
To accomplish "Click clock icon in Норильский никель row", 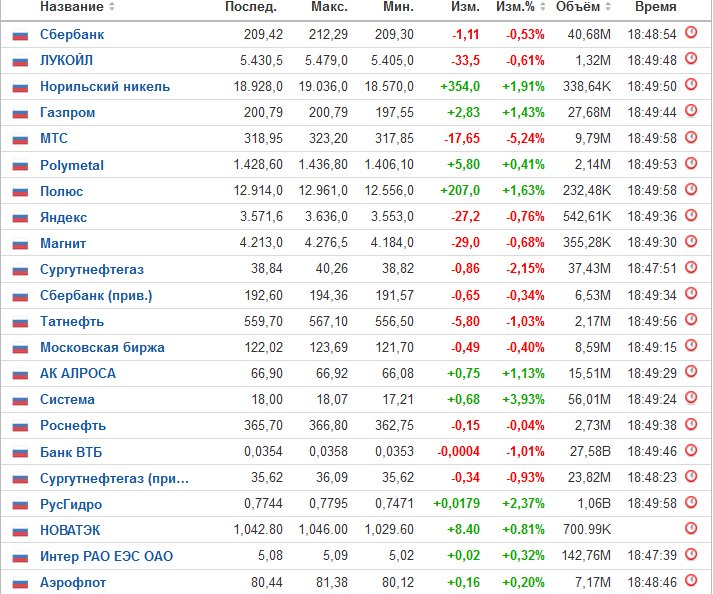I will (691, 85).
